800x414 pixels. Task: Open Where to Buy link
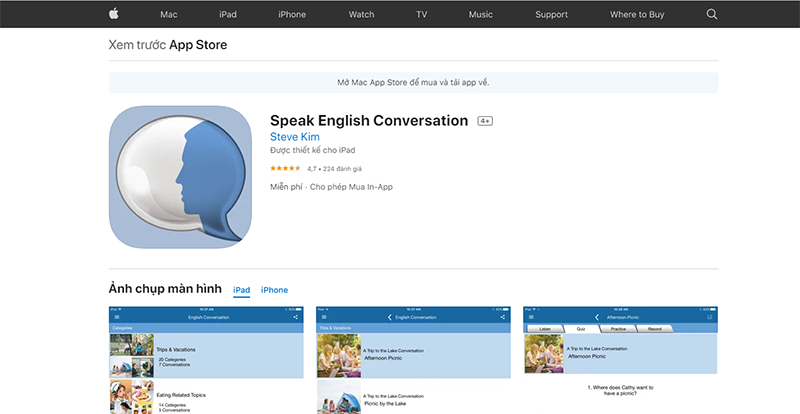637,14
